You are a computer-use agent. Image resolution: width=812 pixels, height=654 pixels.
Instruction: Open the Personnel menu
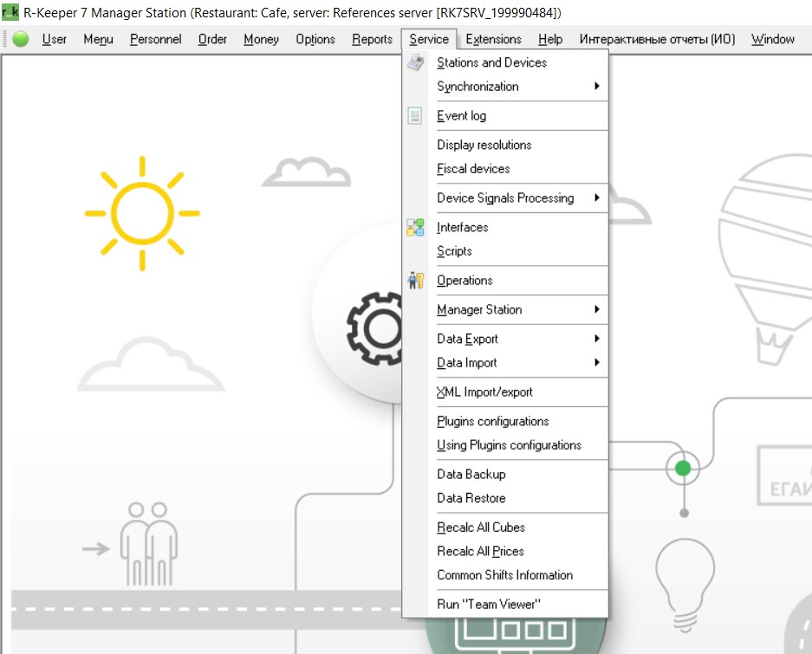click(x=156, y=39)
